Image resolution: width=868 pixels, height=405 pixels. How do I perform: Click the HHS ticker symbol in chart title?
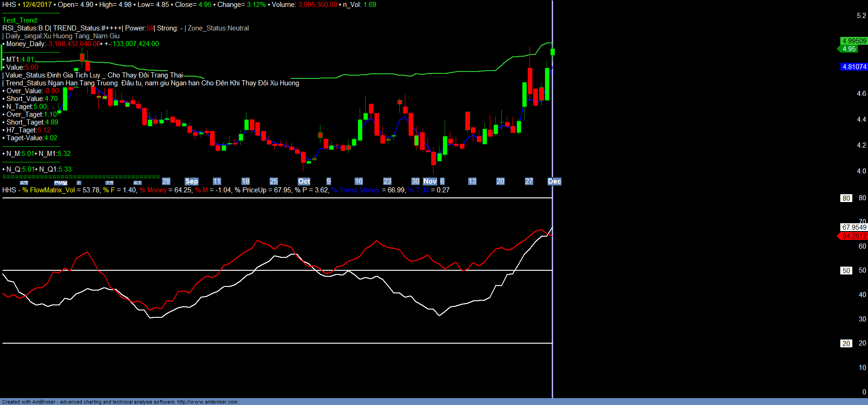tap(9, 5)
